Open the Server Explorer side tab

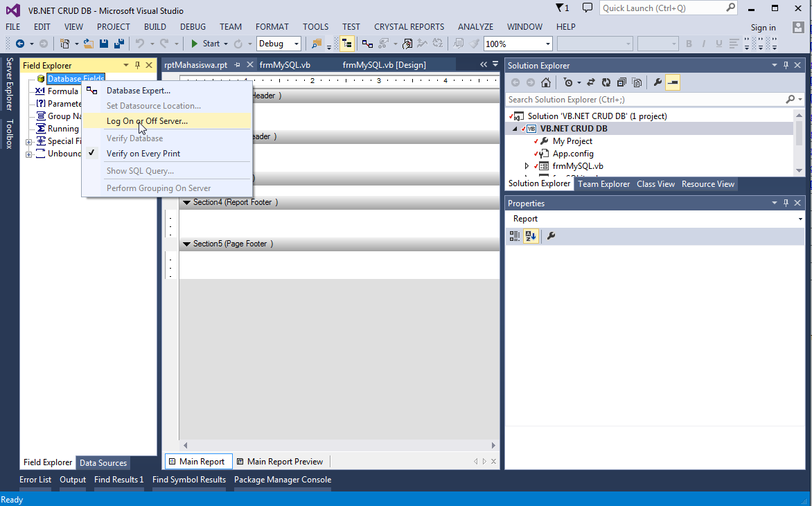pos(9,84)
